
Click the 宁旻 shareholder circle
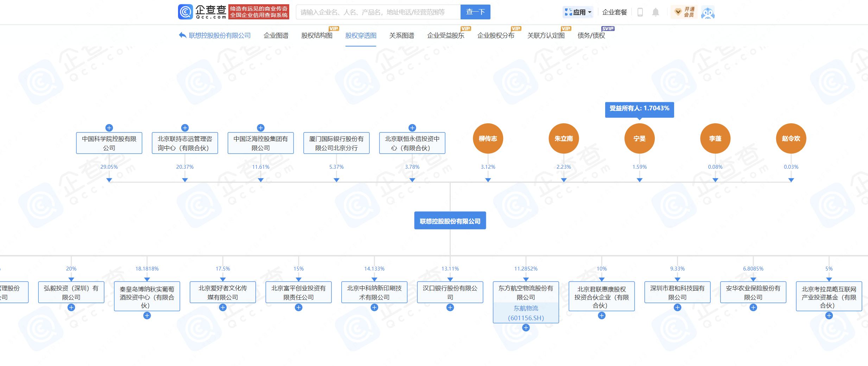tap(640, 138)
